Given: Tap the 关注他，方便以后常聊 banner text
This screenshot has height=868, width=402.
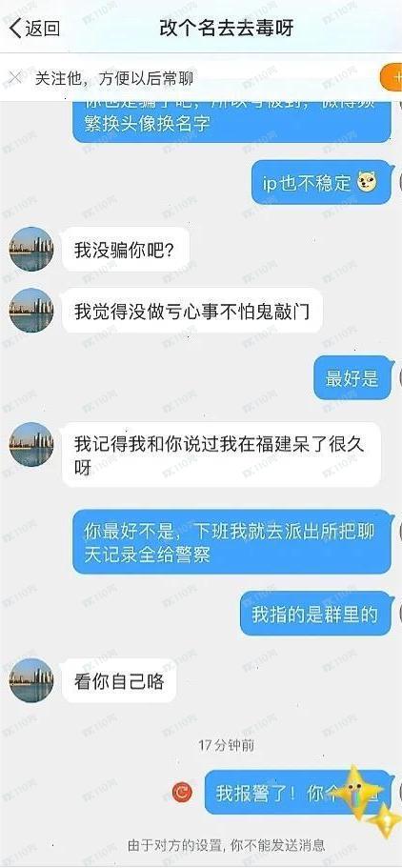Looking at the screenshot, I should click(x=114, y=78).
